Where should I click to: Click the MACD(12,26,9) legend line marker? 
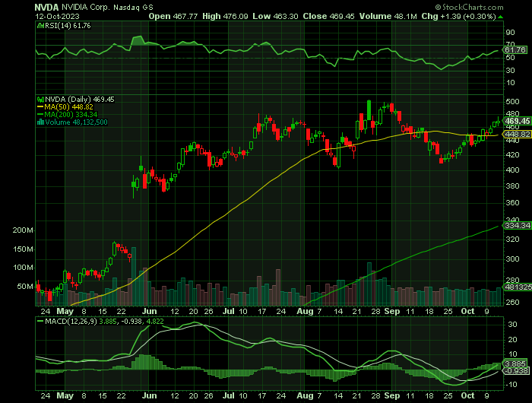point(40,321)
